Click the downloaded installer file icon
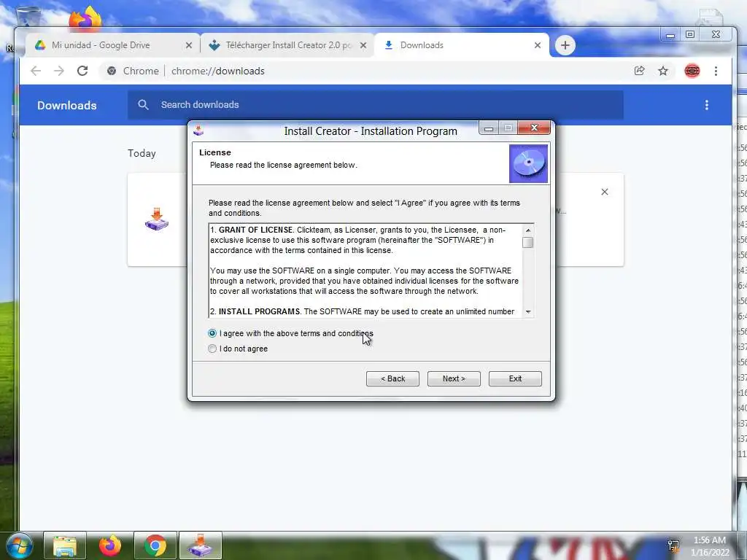Viewport: 747px width, 560px height. click(157, 219)
